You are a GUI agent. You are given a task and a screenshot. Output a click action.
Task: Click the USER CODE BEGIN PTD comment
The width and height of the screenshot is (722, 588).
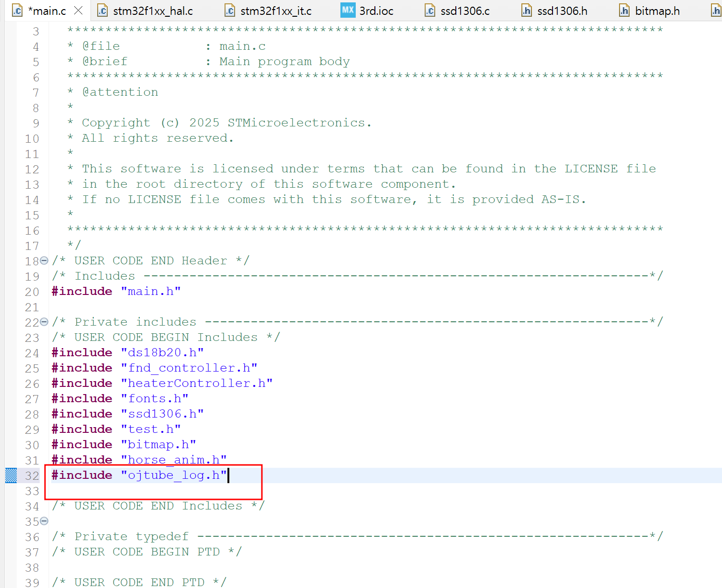tap(147, 552)
